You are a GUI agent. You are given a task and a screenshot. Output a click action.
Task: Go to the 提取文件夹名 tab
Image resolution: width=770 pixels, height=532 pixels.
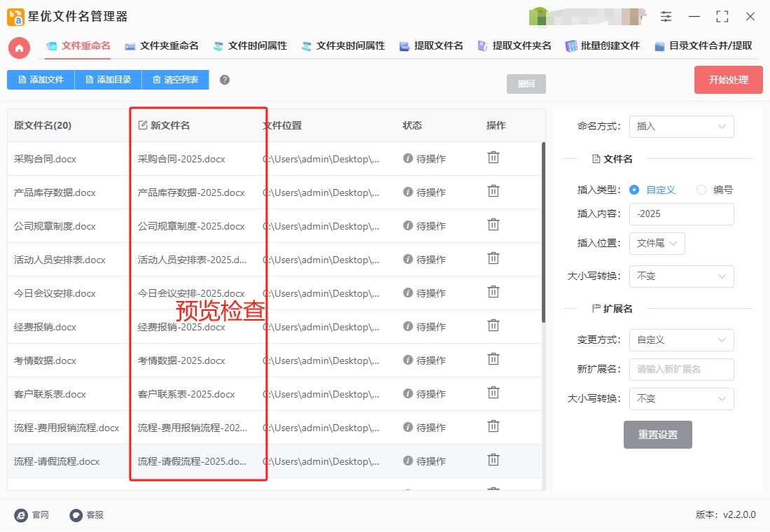click(x=514, y=46)
